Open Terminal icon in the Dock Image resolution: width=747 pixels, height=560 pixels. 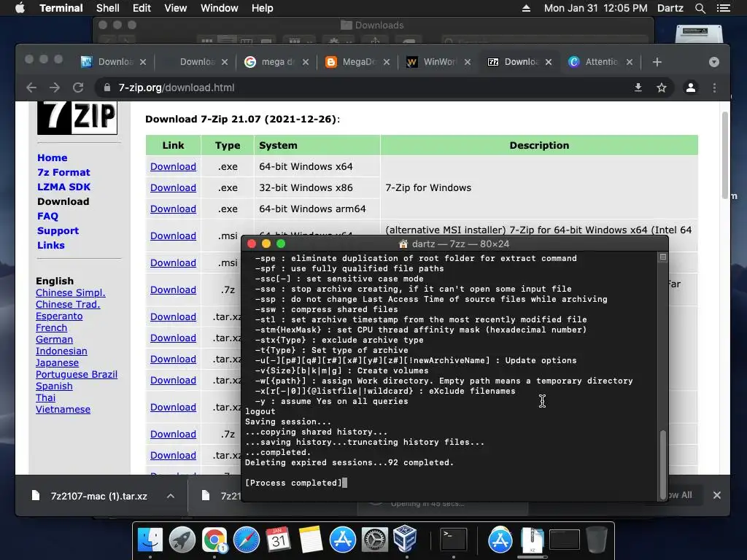pyautogui.click(x=453, y=540)
